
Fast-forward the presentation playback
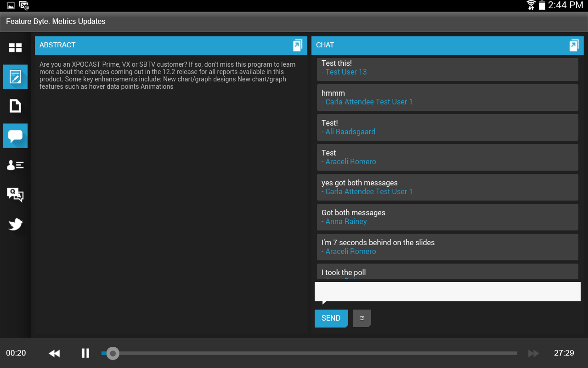point(533,353)
